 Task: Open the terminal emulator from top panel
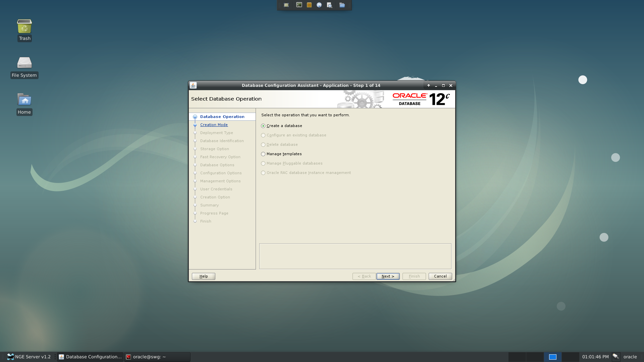pyautogui.click(x=299, y=5)
